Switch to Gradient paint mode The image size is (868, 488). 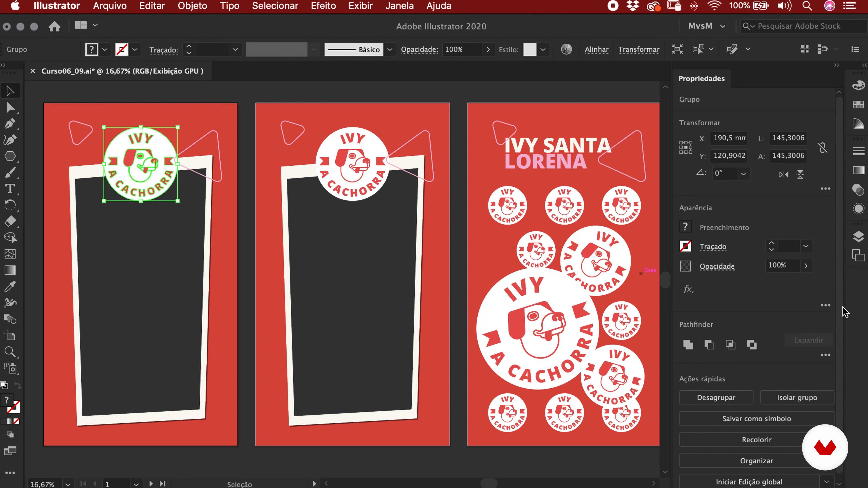pos(10,421)
